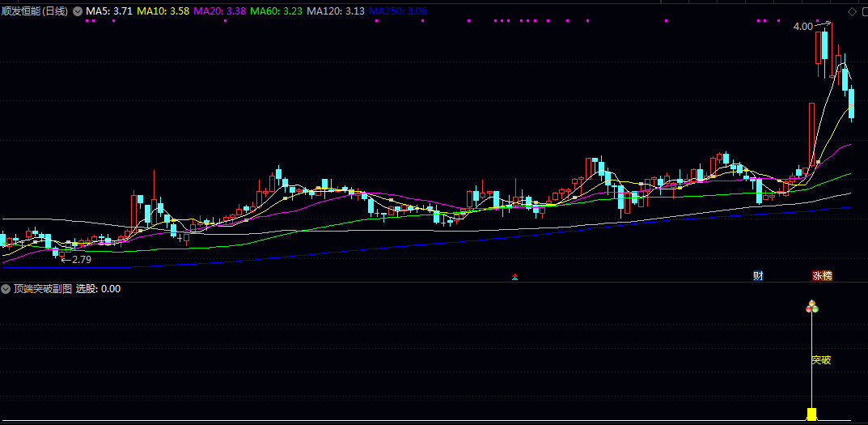Click the 涨榜 badge marker

822,276
